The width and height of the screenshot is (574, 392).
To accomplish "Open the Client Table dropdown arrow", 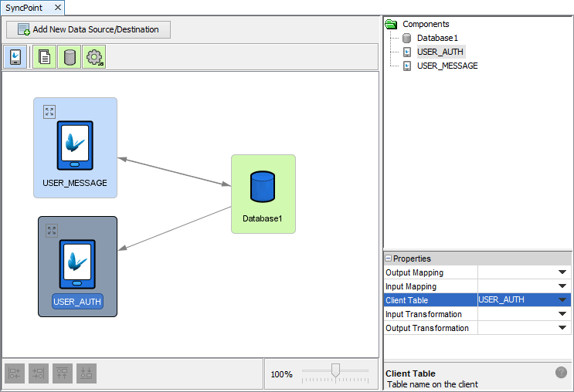I will pyautogui.click(x=562, y=300).
